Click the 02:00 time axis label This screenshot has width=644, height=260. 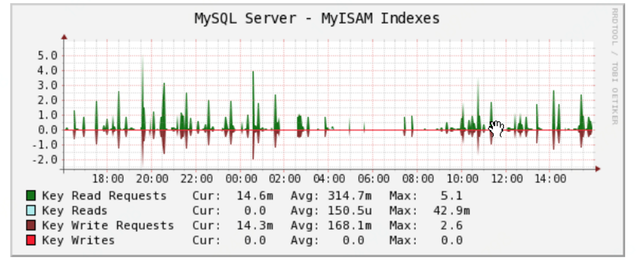click(x=285, y=179)
